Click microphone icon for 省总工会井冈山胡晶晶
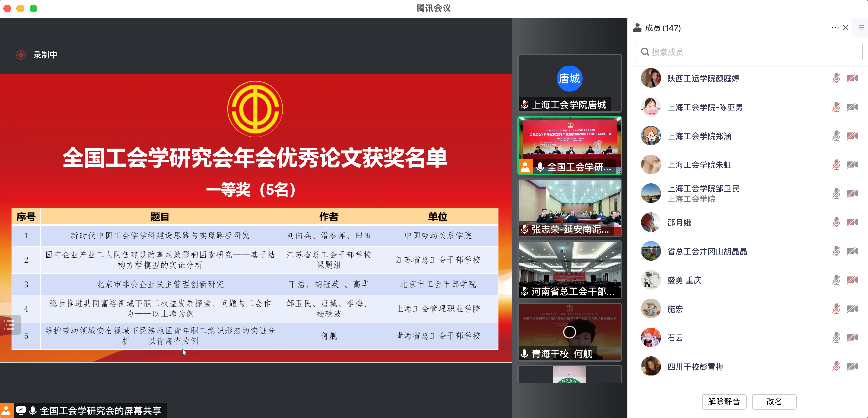The height and width of the screenshot is (418, 868). [x=836, y=251]
